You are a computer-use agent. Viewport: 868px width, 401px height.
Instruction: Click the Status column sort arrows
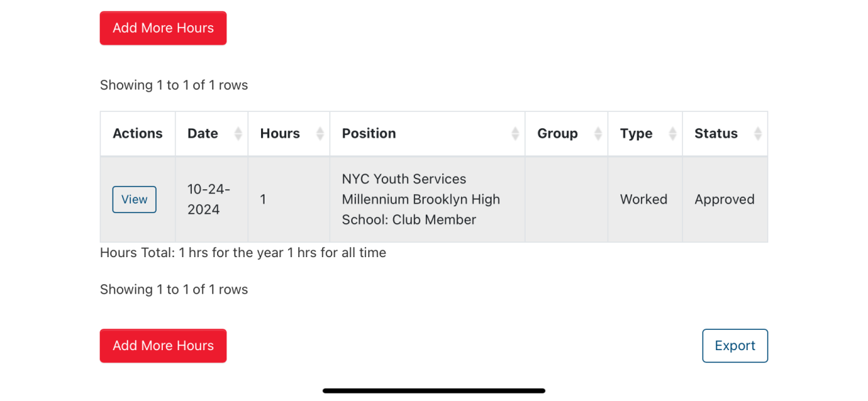(758, 134)
